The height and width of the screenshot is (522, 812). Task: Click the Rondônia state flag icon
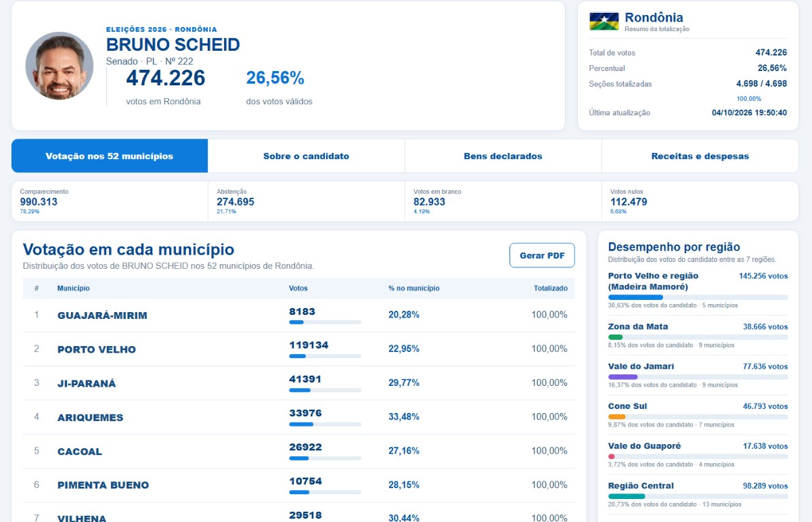point(604,21)
